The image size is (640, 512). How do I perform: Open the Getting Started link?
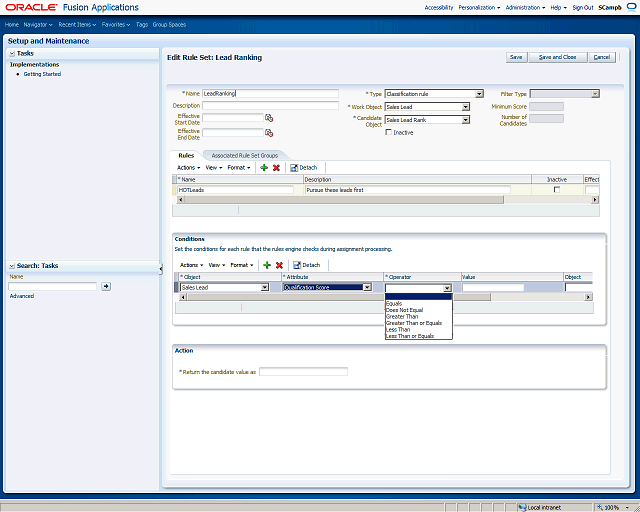[x=42, y=74]
